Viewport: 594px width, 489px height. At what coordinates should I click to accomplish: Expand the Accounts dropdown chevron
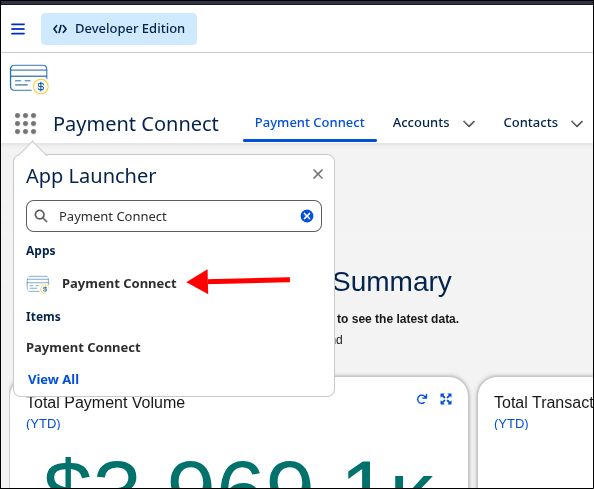click(469, 124)
